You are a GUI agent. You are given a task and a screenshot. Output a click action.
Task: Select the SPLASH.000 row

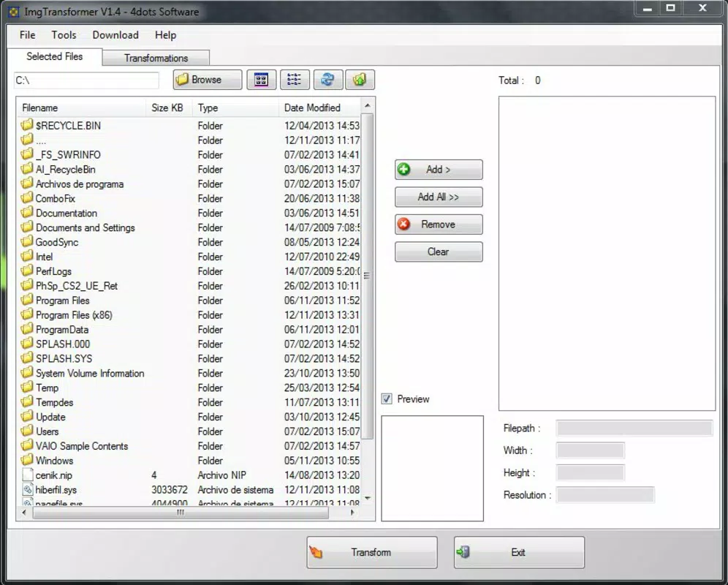point(189,344)
